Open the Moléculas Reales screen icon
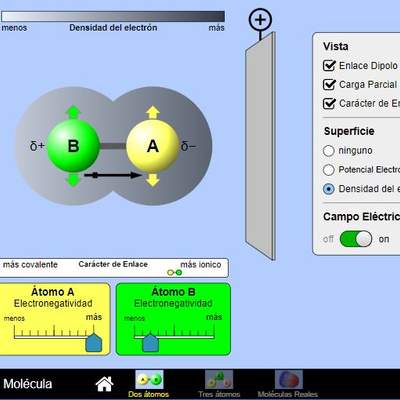The height and width of the screenshot is (400, 400). pos(289,380)
